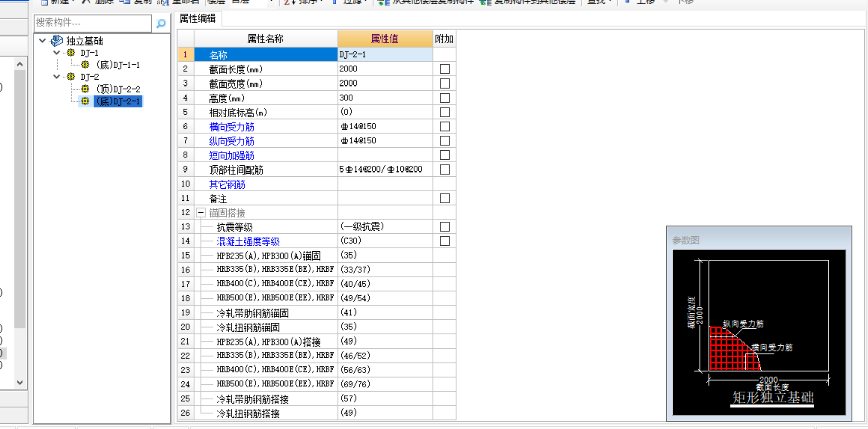Collapse the 独立基础 tree root
Image resolution: width=868 pixels, height=429 pixels.
click(43, 41)
